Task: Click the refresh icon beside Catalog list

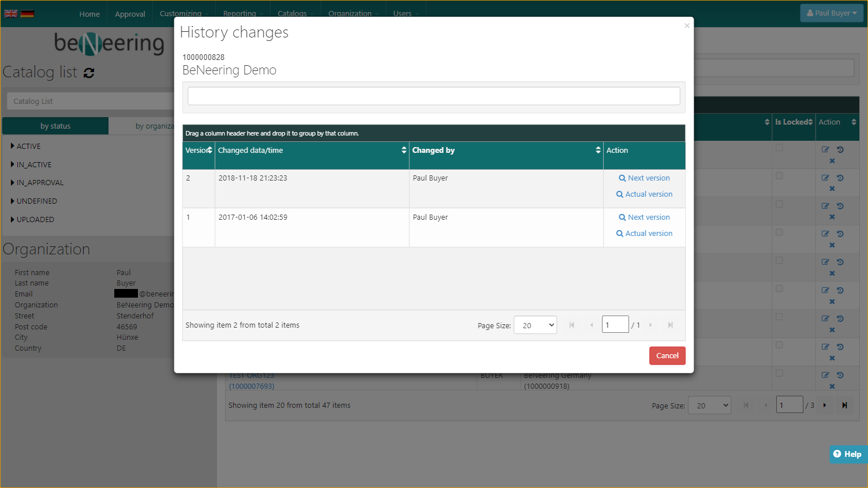Action: click(89, 73)
